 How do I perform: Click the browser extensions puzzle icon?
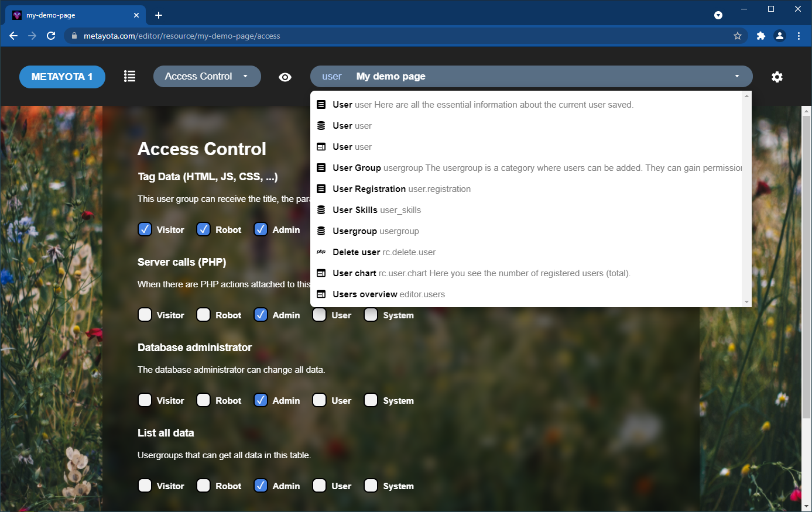(x=760, y=36)
